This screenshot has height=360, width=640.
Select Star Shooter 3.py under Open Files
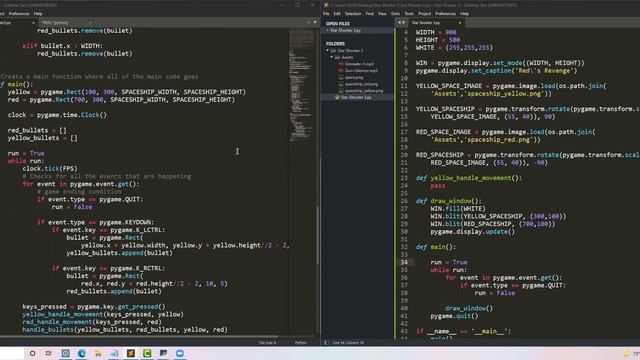[345, 30]
